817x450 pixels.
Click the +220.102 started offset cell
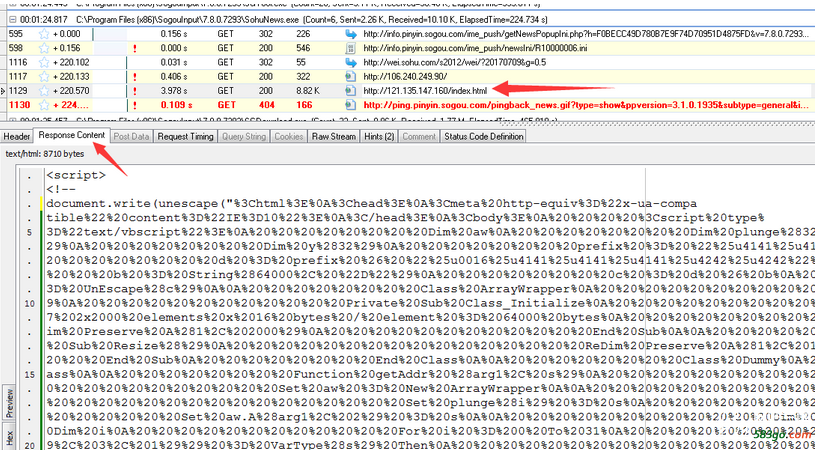click(x=71, y=62)
